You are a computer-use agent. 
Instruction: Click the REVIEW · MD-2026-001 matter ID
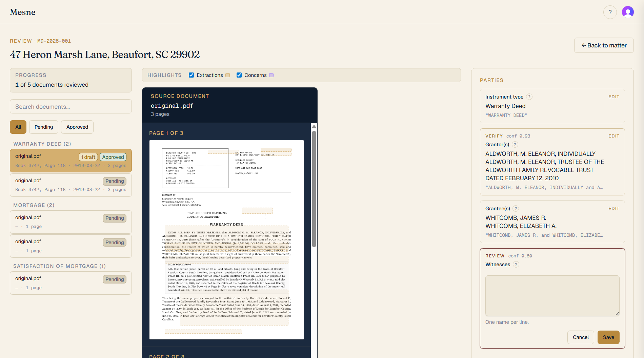[x=40, y=41]
